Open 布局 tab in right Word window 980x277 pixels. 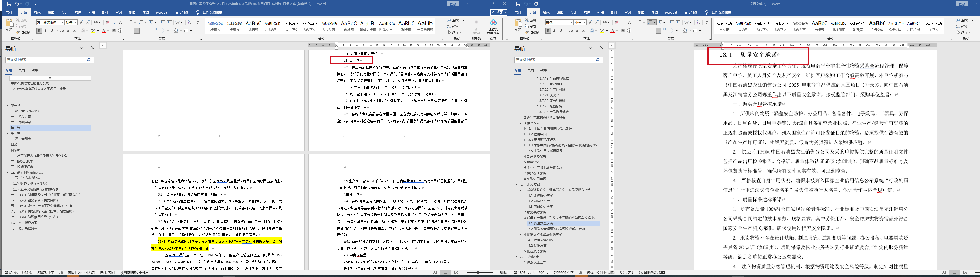click(587, 12)
